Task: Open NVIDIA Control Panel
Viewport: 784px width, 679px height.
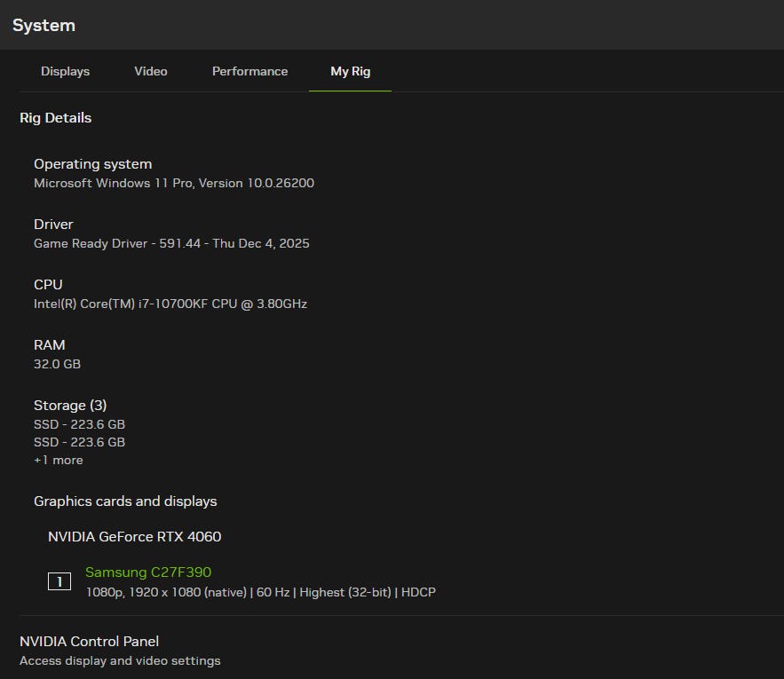Action: [x=89, y=642]
